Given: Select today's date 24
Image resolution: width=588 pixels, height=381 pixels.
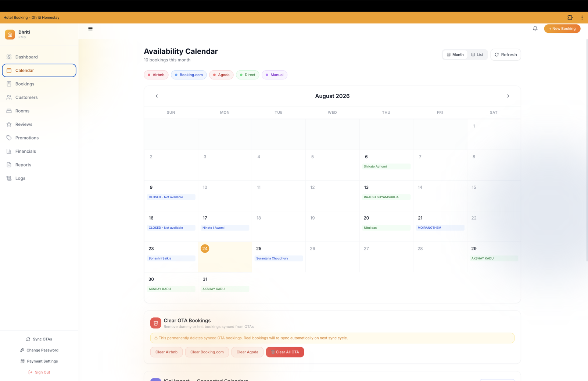Looking at the screenshot, I should pyautogui.click(x=205, y=249).
